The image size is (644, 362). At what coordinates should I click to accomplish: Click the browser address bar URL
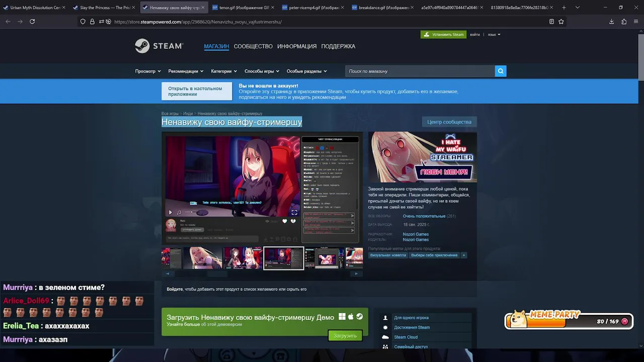click(198, 22)
